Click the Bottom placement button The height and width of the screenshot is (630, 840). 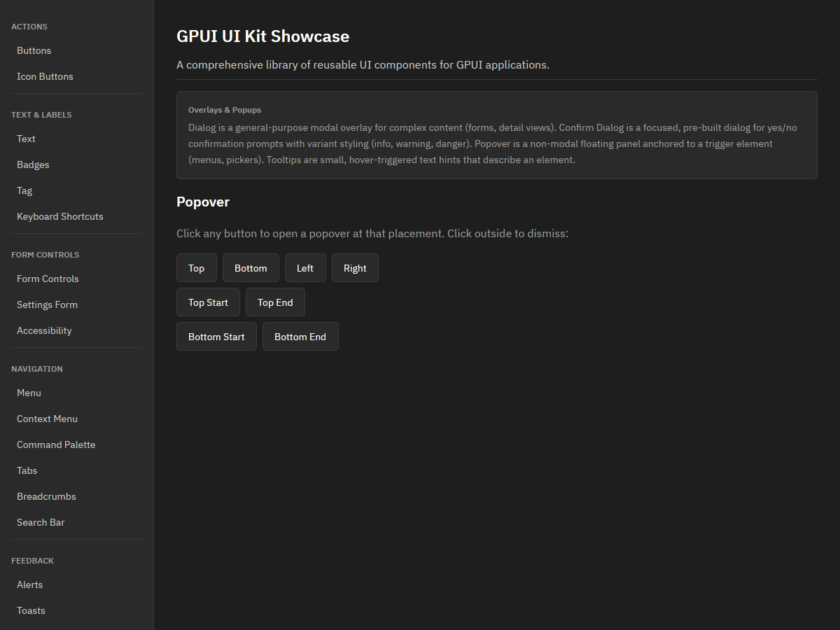(x=251, y=268)
